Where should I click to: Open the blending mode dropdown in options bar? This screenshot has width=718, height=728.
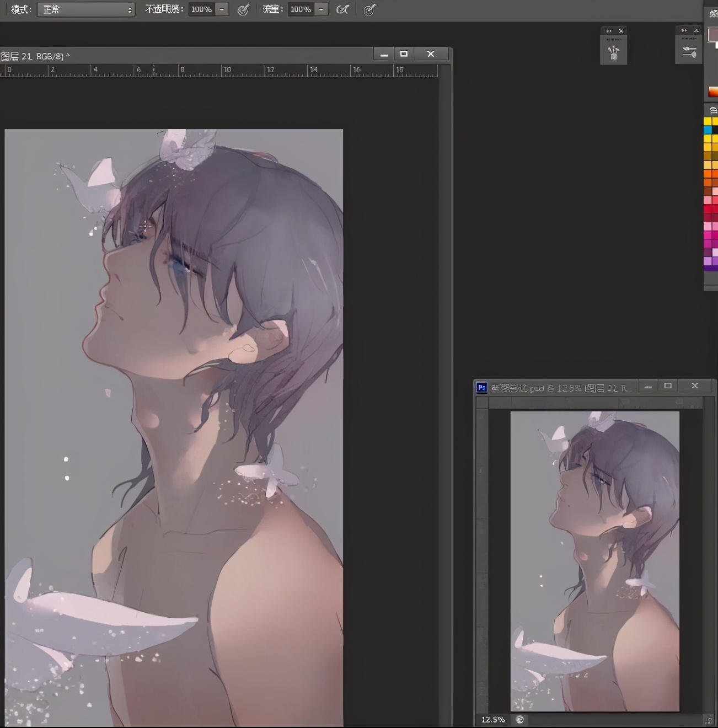(x=86, y=9)
